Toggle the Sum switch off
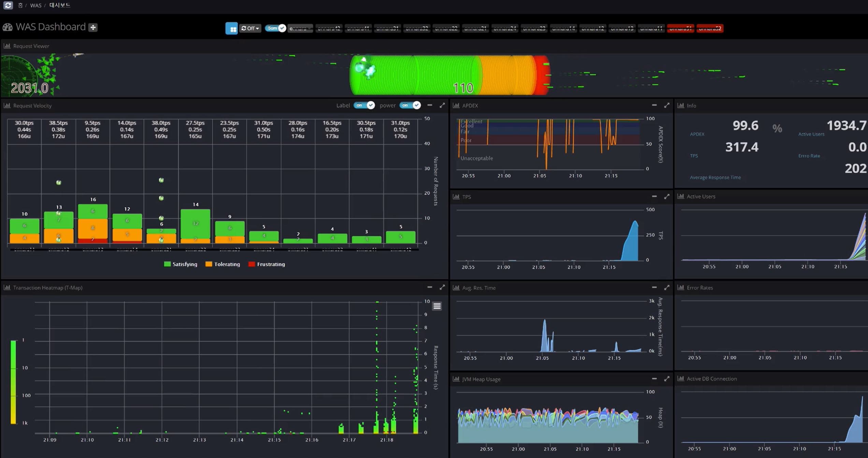868x458 pixels. pyautogui.click(x=275, y=28)
